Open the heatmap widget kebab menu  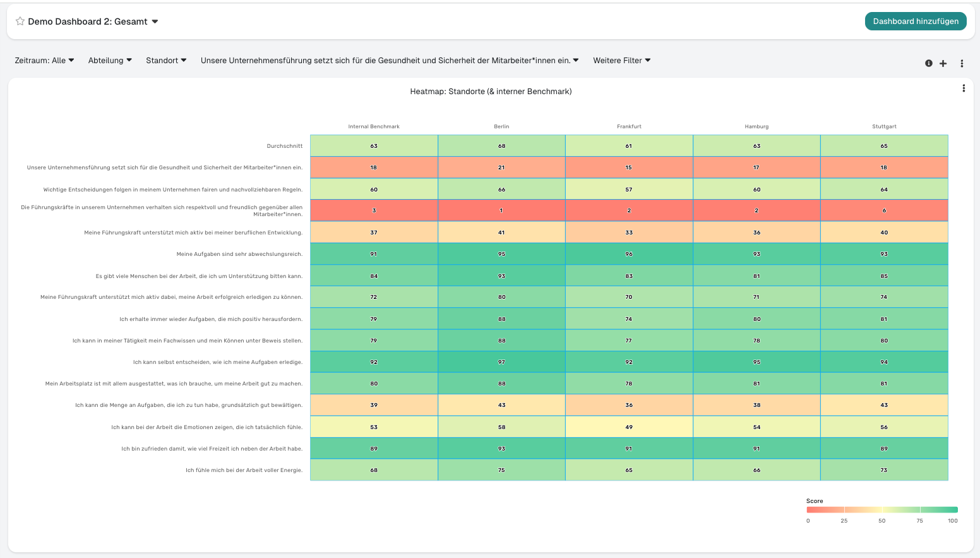(x=964, y=88)
